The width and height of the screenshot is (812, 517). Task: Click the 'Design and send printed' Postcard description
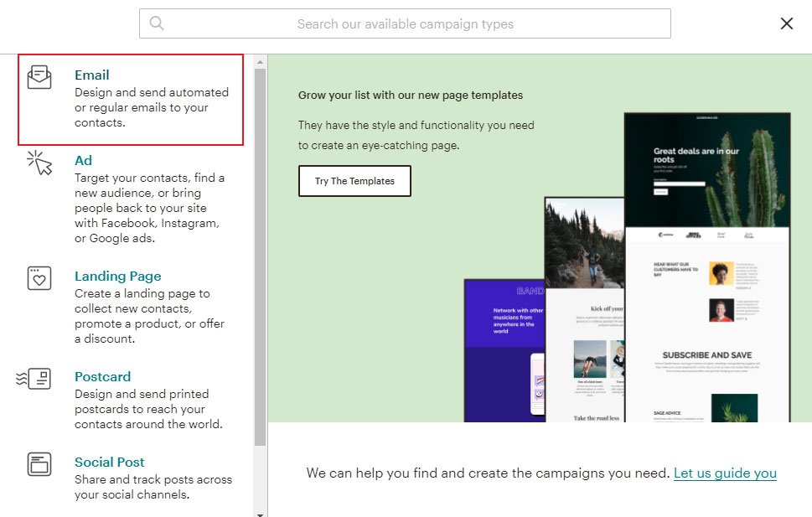(x=148, y=409)
